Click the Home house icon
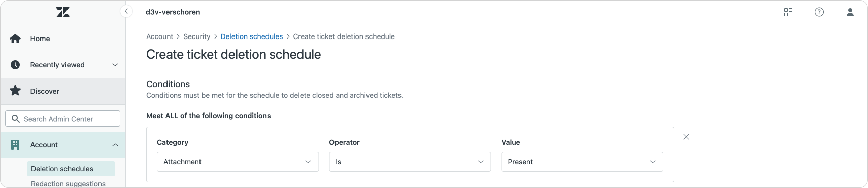Viewport: 868px width, 188px height. [x=15, y=39]
